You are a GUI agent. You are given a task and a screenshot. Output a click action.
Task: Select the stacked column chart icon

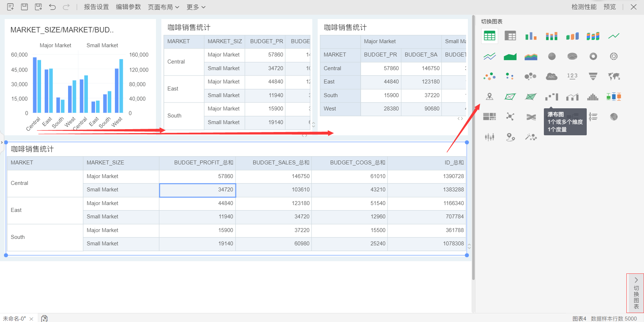tap(551, 36)
